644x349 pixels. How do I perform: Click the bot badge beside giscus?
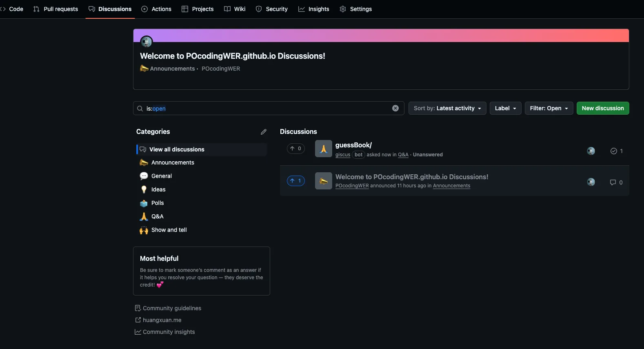click(x=358, y=155)
